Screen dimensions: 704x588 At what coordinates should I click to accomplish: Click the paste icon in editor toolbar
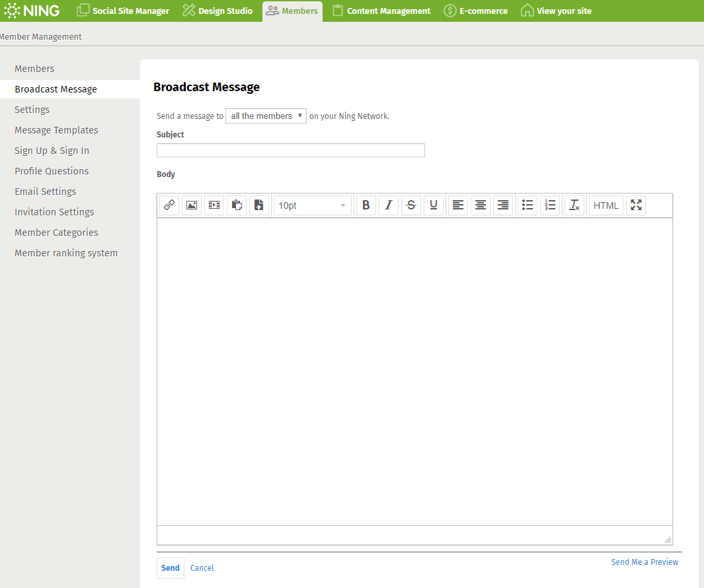(237, 205)
